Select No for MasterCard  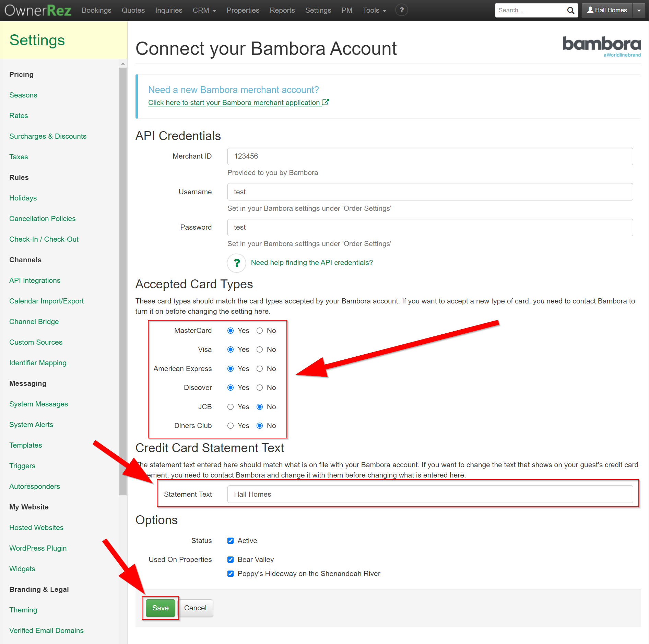[260, 331]
